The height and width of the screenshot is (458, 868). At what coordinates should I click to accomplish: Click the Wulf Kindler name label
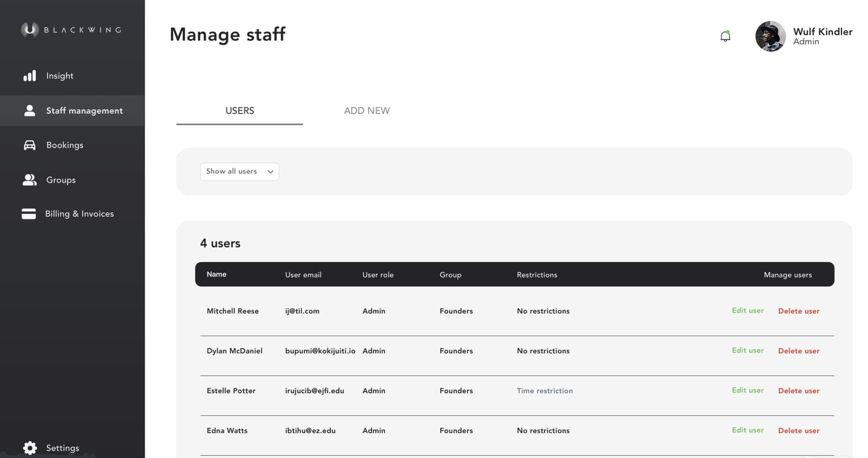pyautogui.click(x=822, y=32)
